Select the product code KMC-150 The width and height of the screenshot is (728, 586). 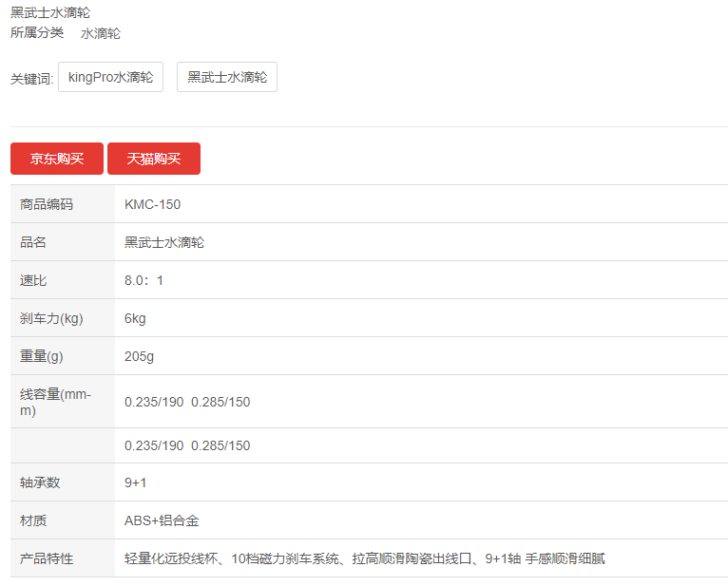(x=152, y=204)
